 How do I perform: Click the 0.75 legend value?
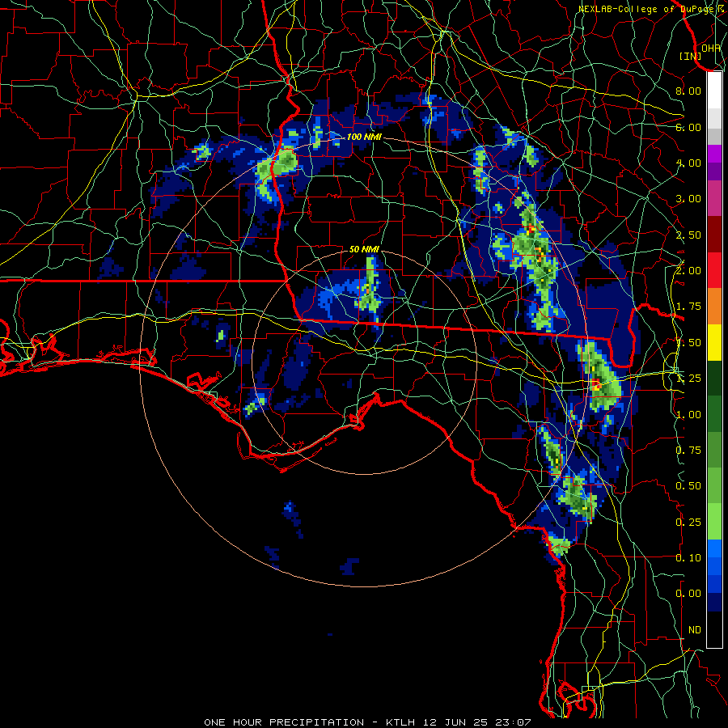(688, 451)
